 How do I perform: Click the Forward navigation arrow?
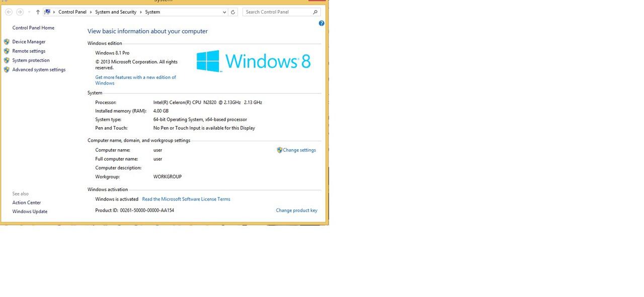[20, 12]
